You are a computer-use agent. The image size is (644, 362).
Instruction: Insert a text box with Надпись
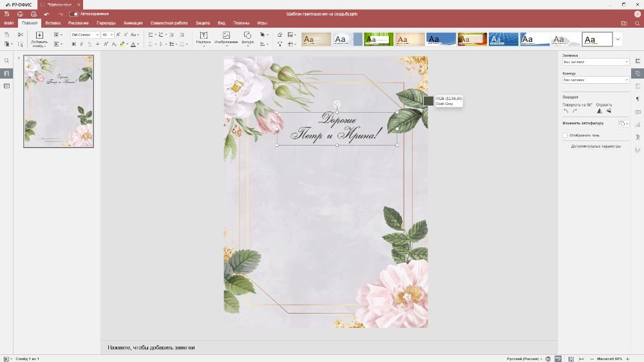pos(204,36)
